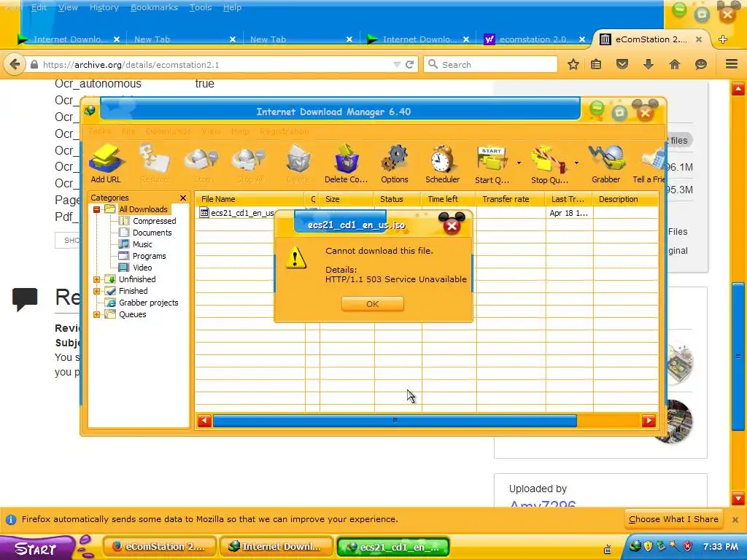Click the Stop Queue icon

pyautogui.click(x=549, y=163)
